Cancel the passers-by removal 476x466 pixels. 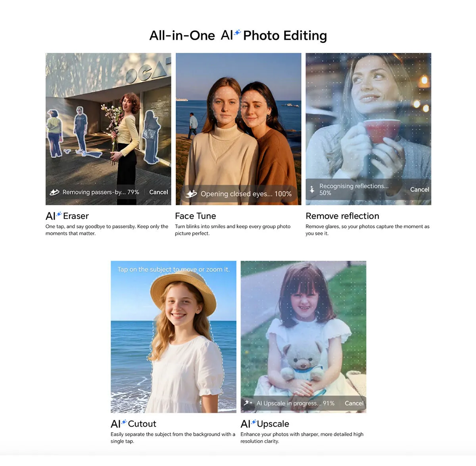tap(159, 192)
